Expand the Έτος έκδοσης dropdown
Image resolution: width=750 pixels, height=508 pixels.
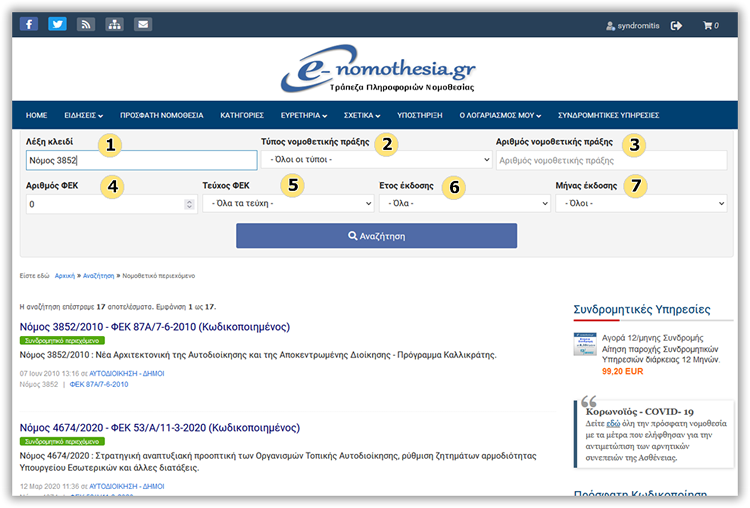click(464, 204)
